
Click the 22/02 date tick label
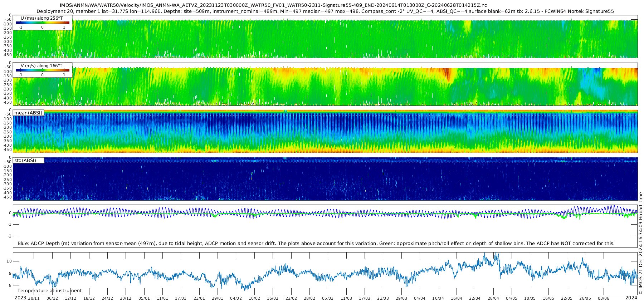click(291, 299)
